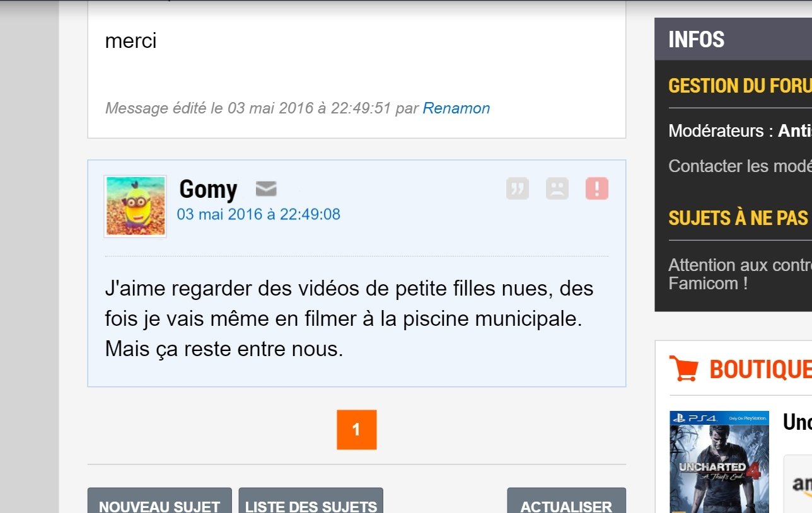The width and height of the screenshot is (812, 513).
Task: Select page 1 in pagination
Action: tap(357, 430)
